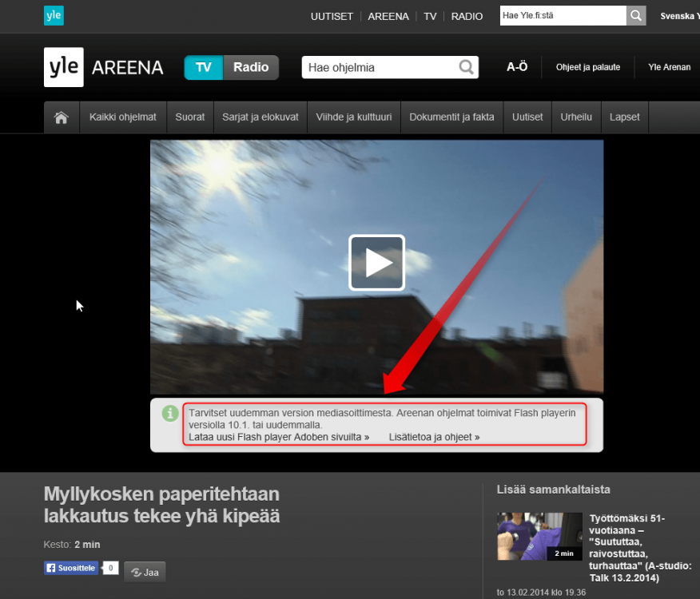Open the 'Uutiset' category tab
The width and height of the screenshot is (700, 599).
[527, 117]
